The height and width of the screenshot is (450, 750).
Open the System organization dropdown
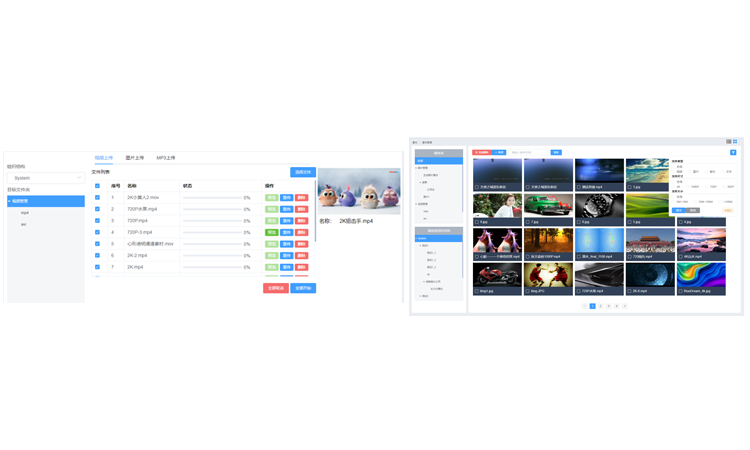46,178
